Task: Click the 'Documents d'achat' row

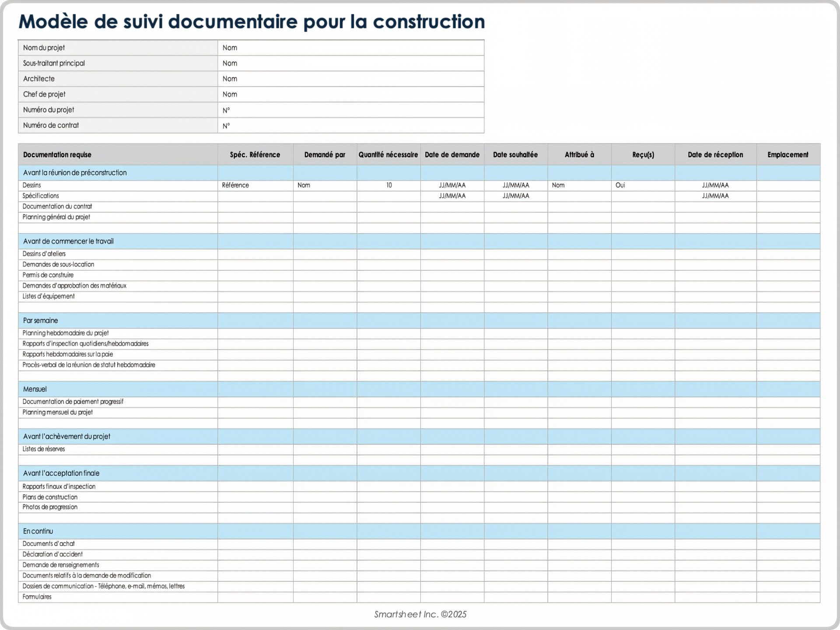Action: pyautogui.click(x=419, y=544)
